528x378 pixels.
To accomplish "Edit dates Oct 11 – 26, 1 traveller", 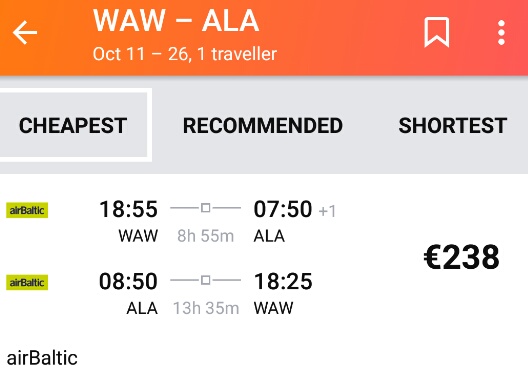I will (x=185, y=54).
